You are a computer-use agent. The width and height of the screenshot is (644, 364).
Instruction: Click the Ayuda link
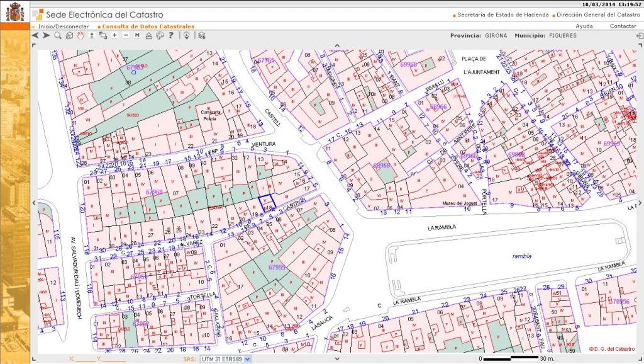point(584,26)
